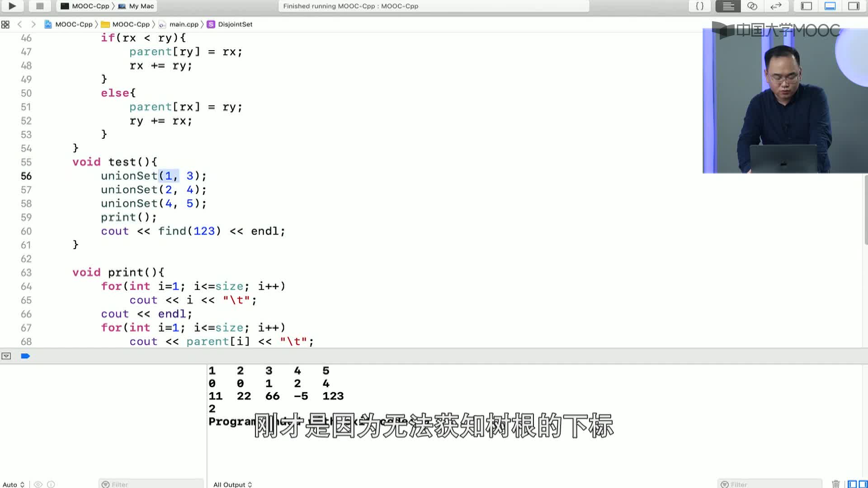The image size is (868, 488).
Task: Click 'print();' call on line 59
Action: point(129,217)
